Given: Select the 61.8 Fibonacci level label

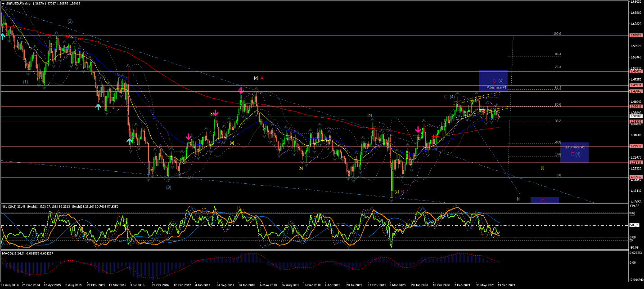Looking at the screenshot, I should pyautogui.click(x=558, y=88).
